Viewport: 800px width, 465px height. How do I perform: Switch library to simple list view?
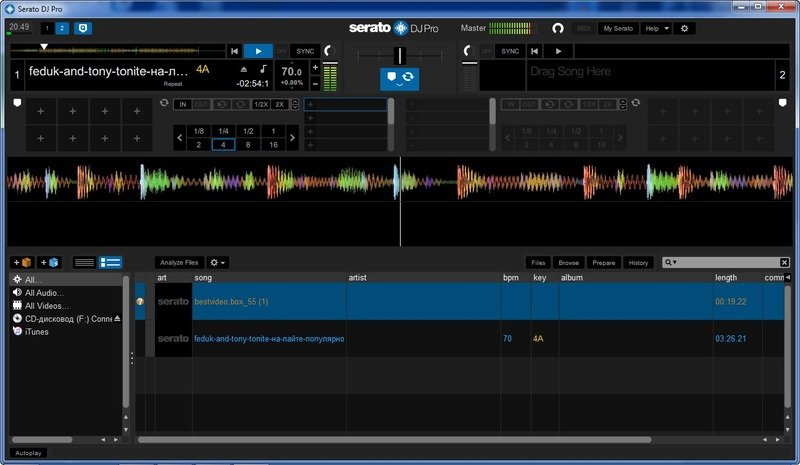click(85, 262)
